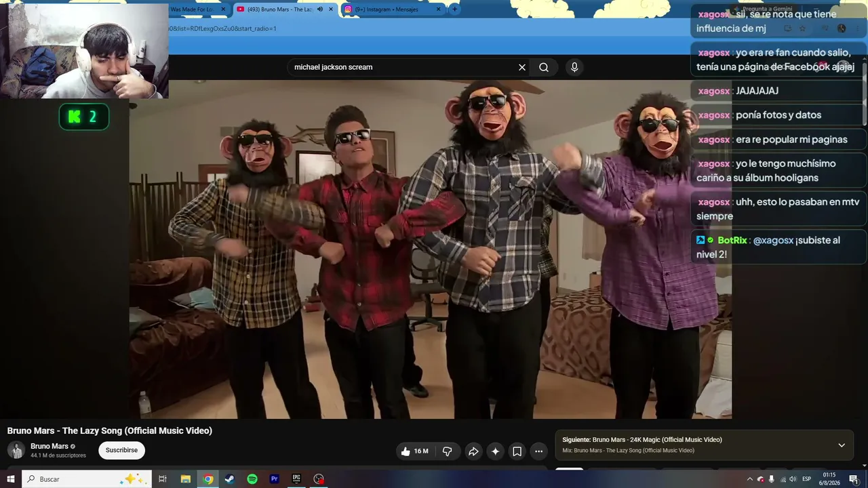Screen dimensions: 868x488
Task: Click the 'Mix: Bruno Mars - The Lazy Song' subtitle
Action: click(628, 451)
